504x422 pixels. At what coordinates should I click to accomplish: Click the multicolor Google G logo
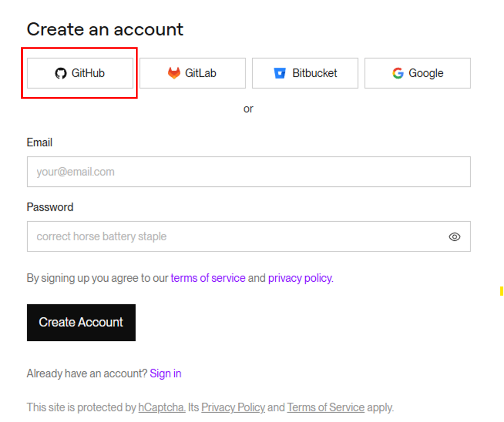(x=398, y=73)
